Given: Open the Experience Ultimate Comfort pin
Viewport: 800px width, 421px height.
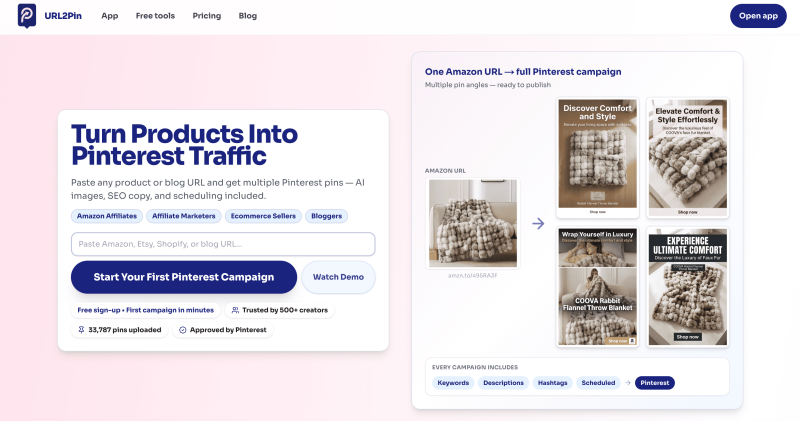Looking at the screenshot, I should [687, 287].
